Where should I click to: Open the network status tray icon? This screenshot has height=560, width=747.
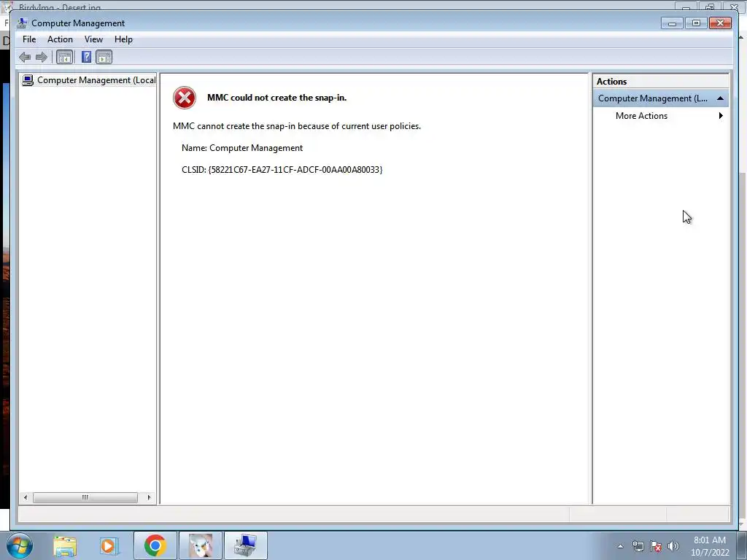pos(638,546)
